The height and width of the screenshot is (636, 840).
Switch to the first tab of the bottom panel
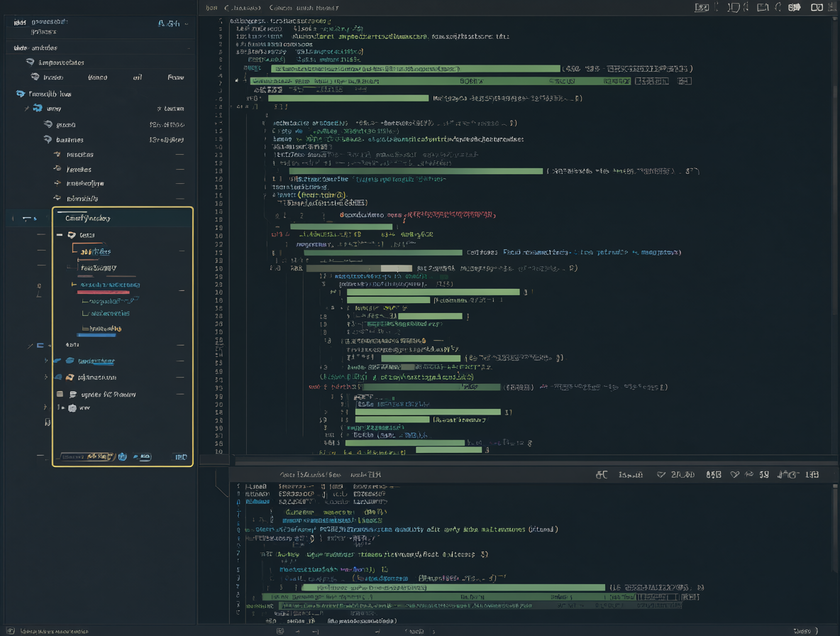pos(310,475)
